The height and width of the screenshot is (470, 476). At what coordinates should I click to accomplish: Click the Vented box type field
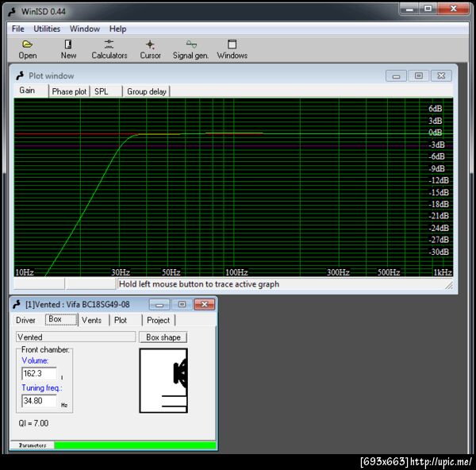pyautogui.click(x=75, y=337)
